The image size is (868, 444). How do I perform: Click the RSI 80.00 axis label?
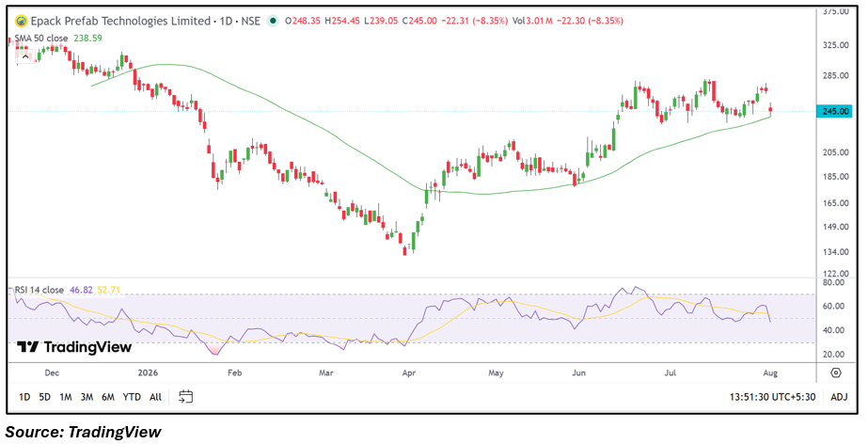click(x=834, y=282)
